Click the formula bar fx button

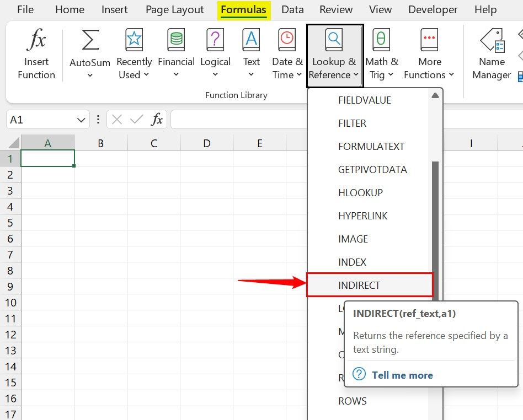[157, 120]
